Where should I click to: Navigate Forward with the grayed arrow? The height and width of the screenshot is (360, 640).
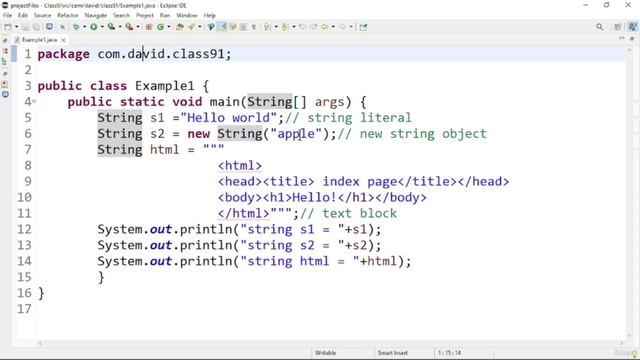[x=342, y=27]
